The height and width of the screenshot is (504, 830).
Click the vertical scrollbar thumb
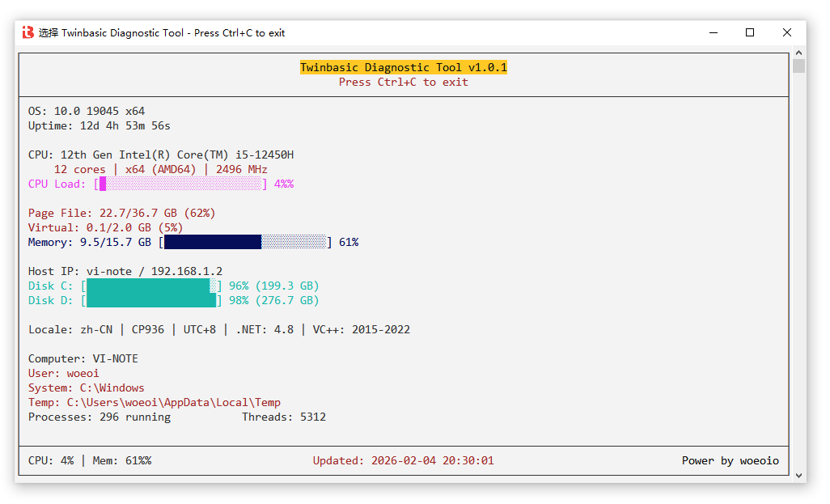point(798,66)
